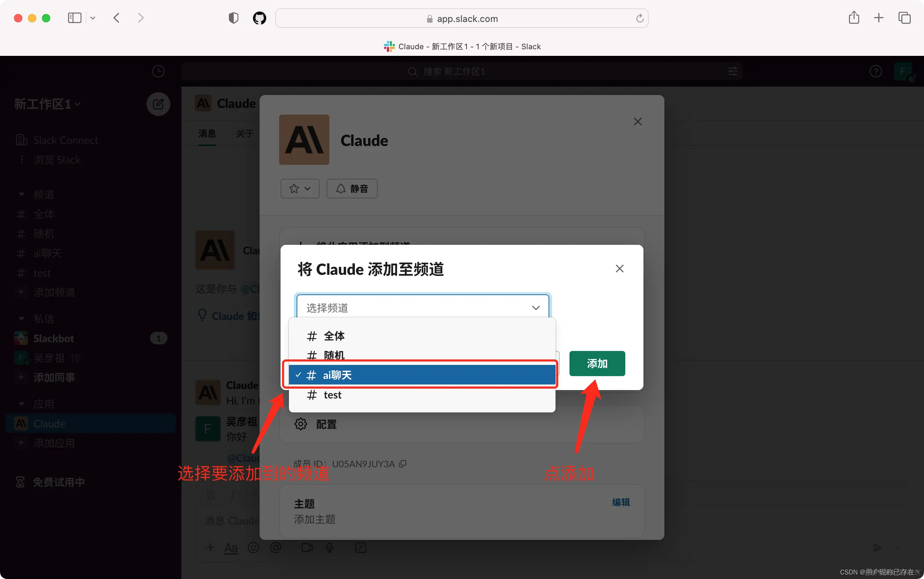Screen dimensions: 924x579
Task: Copy the member ID U05AN9JUY3A
Action: point(402,464)
